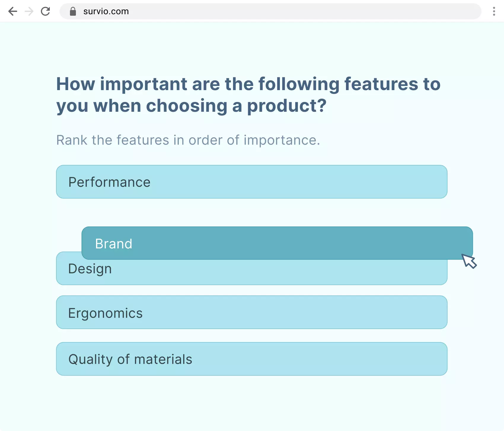View site info via the padlock icon

click(73, 11)
